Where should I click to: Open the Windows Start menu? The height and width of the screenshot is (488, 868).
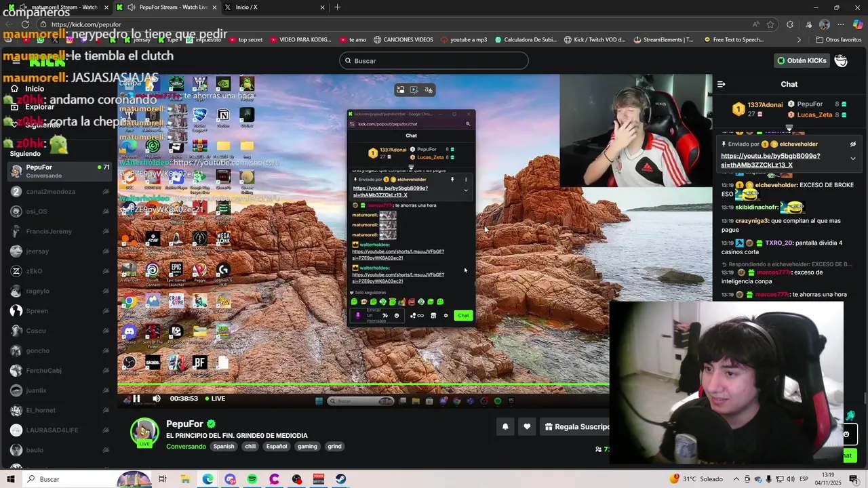11,479
